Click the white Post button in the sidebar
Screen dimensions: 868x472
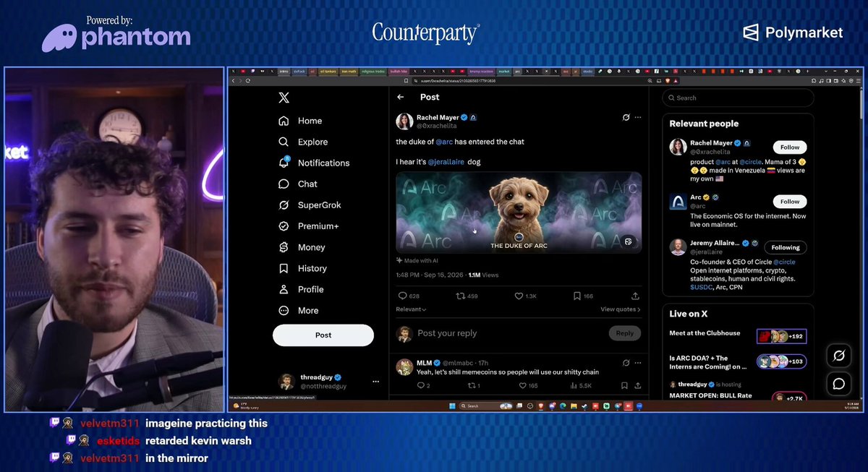323,335
